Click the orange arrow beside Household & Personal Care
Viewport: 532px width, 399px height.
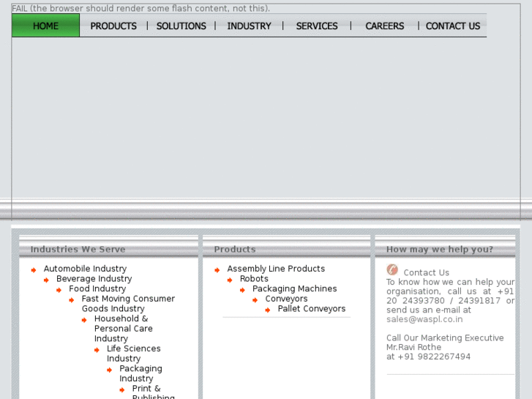(x=84, y=320)
